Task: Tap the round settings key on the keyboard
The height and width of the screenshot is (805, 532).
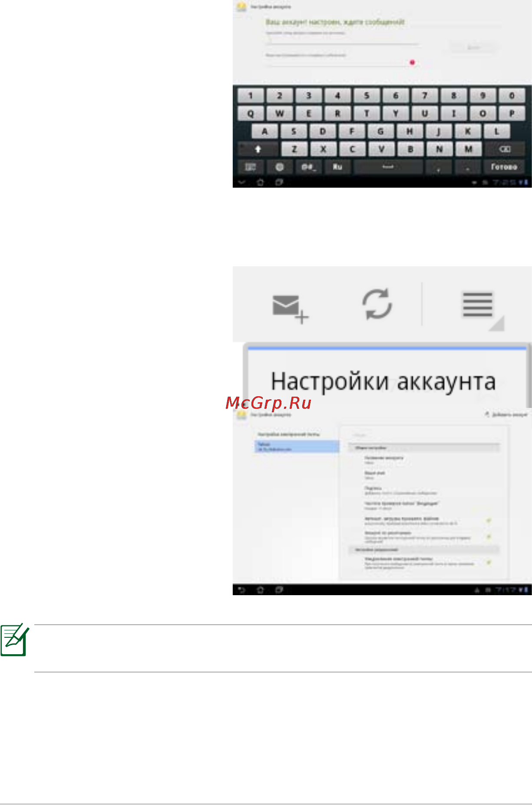Action: (280, 167)
